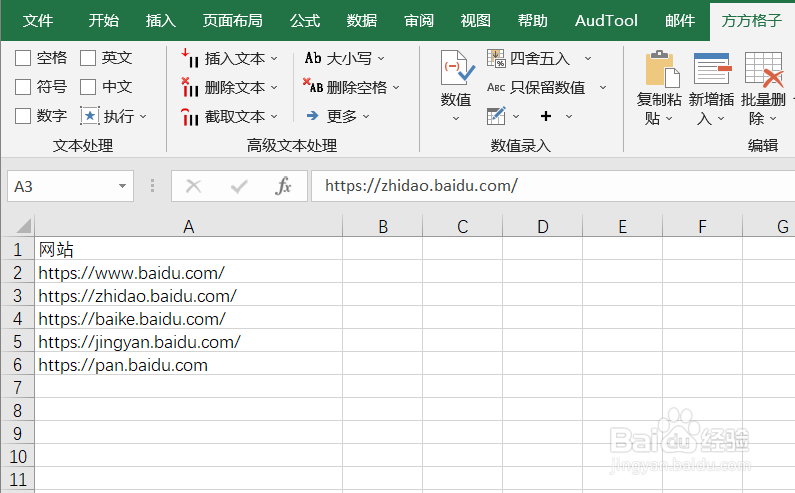This screenshot has height=493, width=795.
Task: Click the 删除文本 icon
Action: point(190,87)
